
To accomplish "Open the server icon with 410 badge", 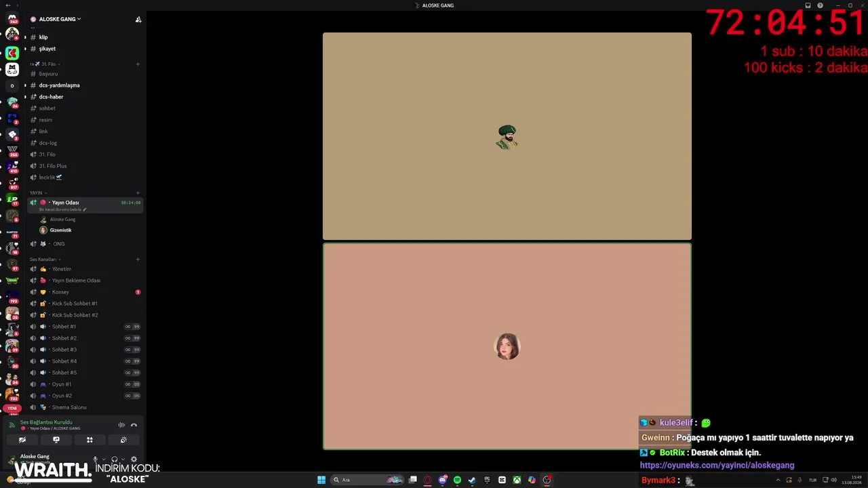I will coord(12,167).
